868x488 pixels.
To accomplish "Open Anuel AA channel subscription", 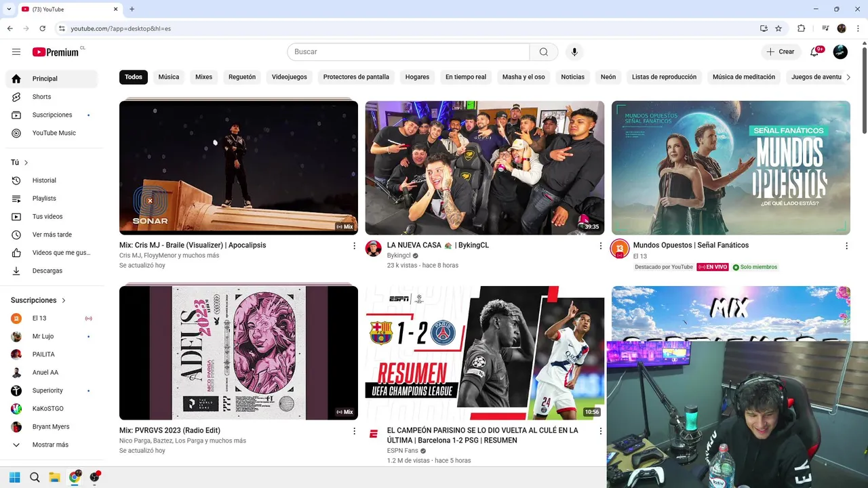I will coord(52,373).
